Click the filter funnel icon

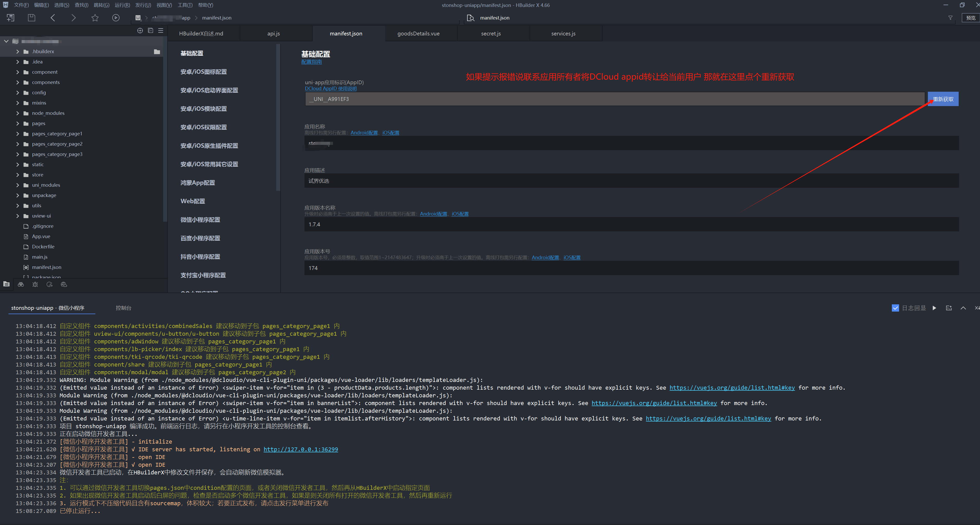950,18
